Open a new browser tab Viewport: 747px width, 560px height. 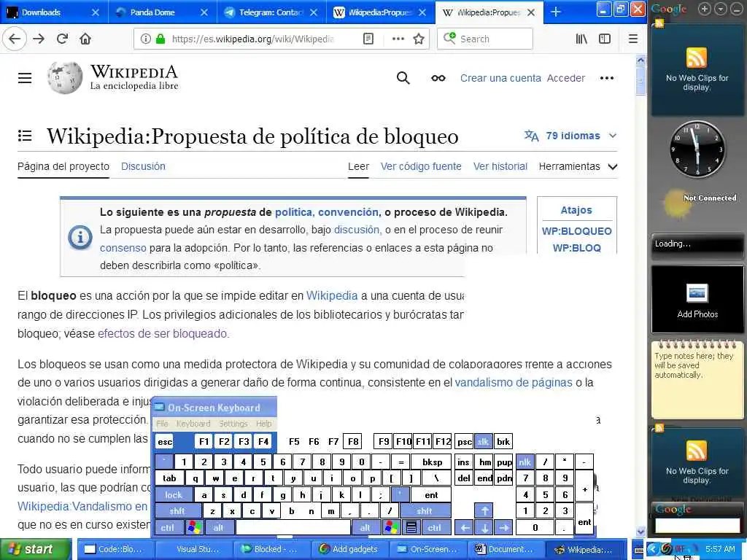[x=555, y=12]
